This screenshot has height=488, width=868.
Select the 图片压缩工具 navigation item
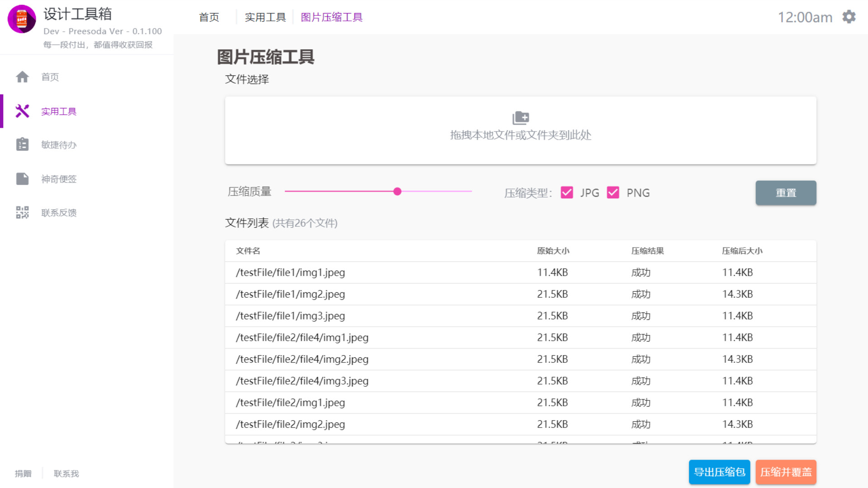[331, 17]
